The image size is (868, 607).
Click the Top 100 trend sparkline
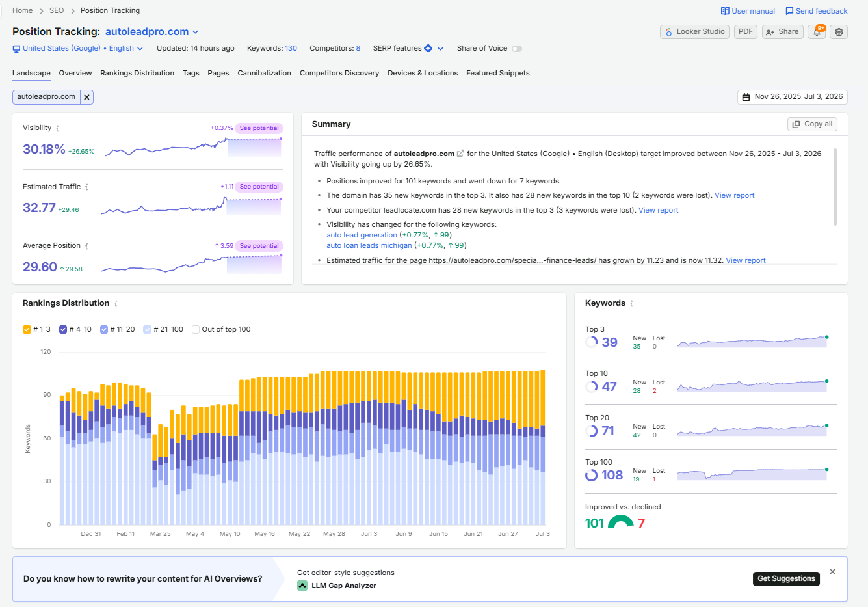point(752,474)
